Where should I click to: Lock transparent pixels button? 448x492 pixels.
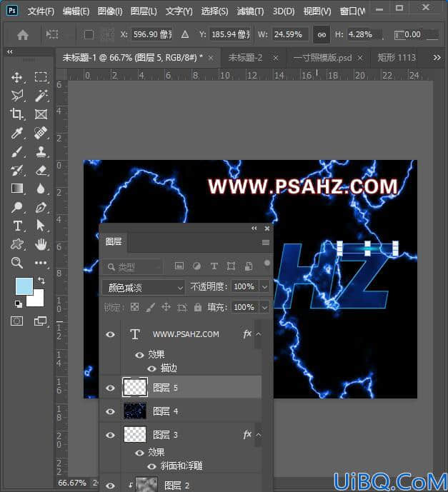(134, 307)
